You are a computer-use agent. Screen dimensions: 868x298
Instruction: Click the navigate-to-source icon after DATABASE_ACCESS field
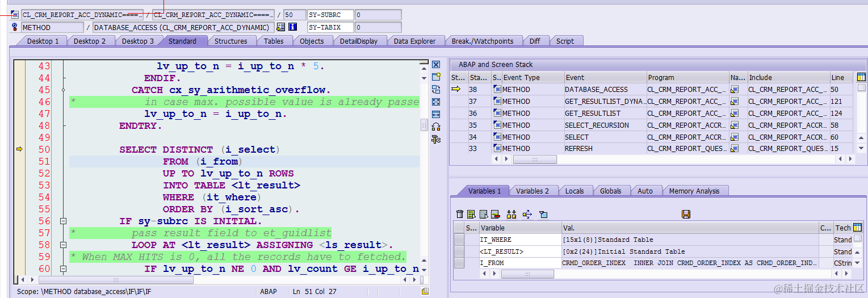click(x=280, y=27)
